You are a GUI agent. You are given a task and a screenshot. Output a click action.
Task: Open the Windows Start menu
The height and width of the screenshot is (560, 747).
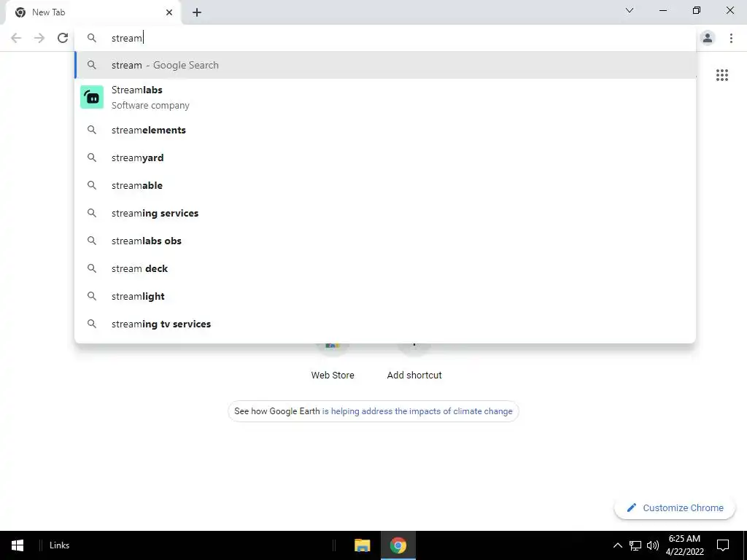(18, 545)
